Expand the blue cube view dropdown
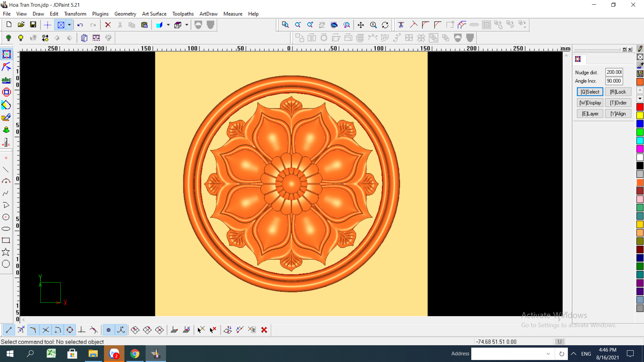The image size is (644, 362). click(x=168, y=25)
